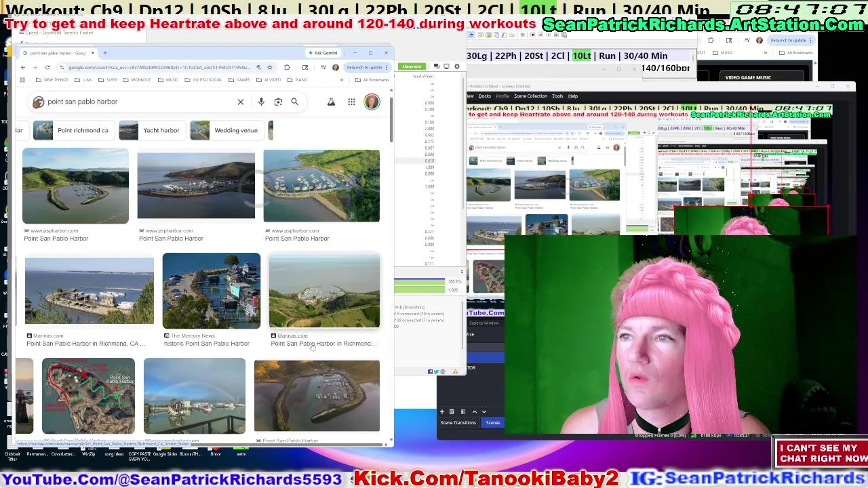Add a scene with OBS plus icon
The width and height of the screenshot is (868, 488).
(442, 411)
